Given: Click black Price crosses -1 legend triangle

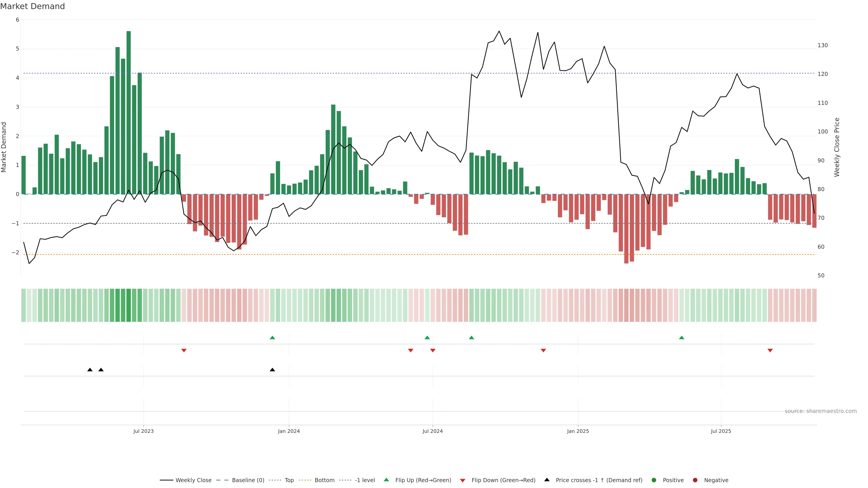Looking at the screenshot, I should coord(547,480).
